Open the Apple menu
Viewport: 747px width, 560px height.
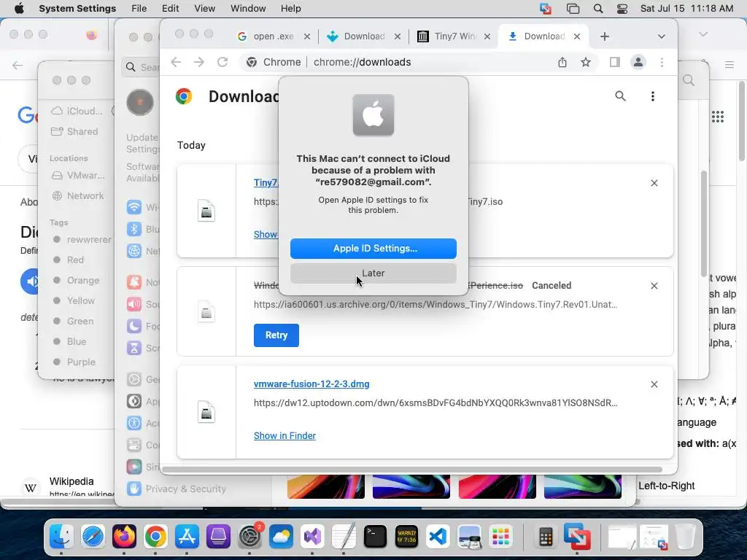click(19, 9)
